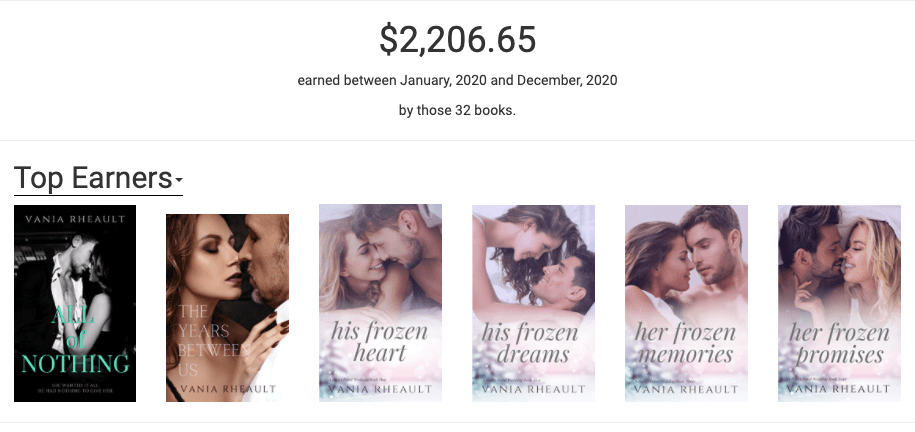The width and height of the screenshot is (915, 432).
Task: Click the "by those 32 books" text
Action: pos(458,110)
